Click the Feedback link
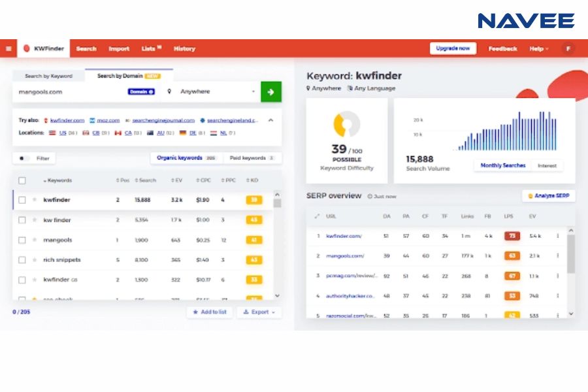 coord(502,49)
